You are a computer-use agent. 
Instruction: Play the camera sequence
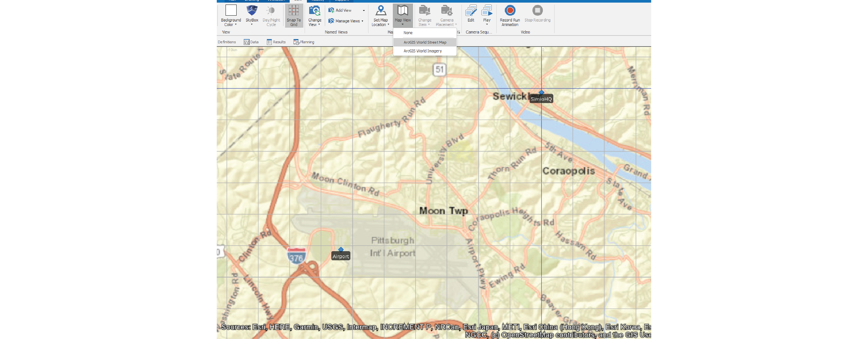tap(487, 15)
